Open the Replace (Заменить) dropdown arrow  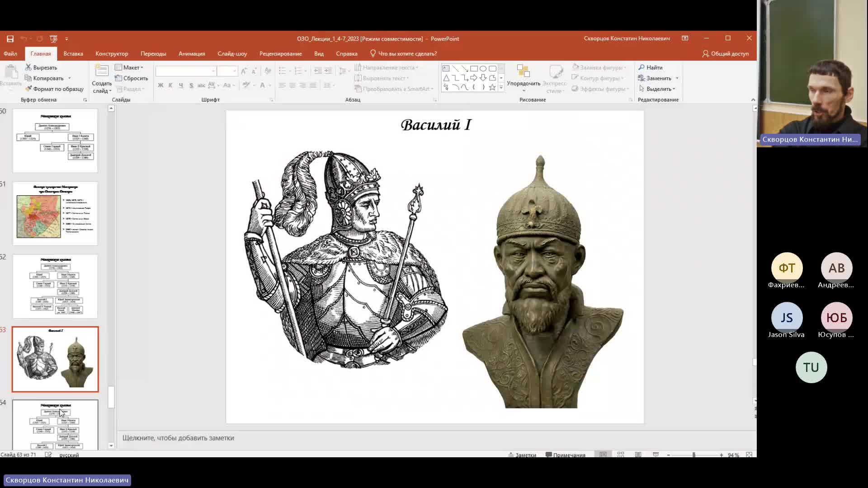(x=677, y=79)
